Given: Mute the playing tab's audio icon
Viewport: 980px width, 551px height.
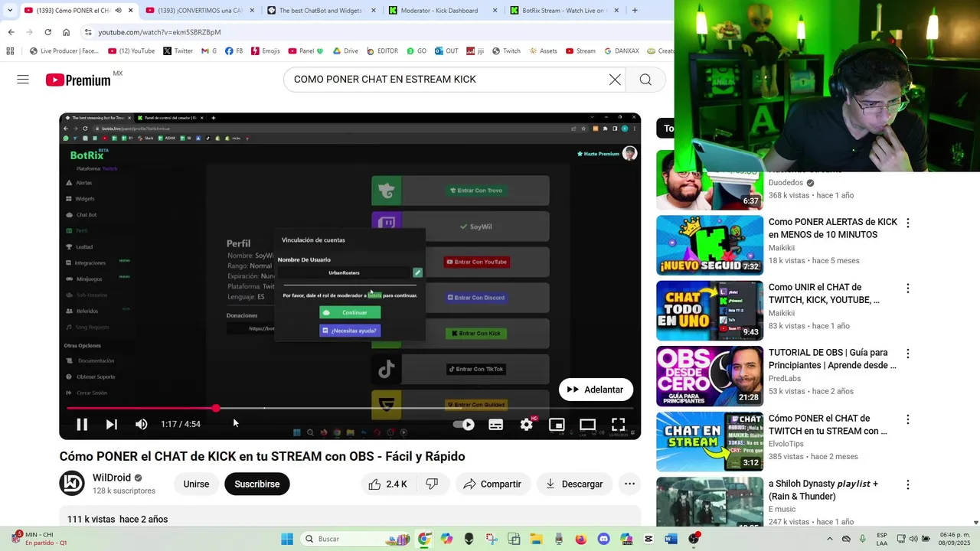Looking at the screenshot, I should [118, 11].
